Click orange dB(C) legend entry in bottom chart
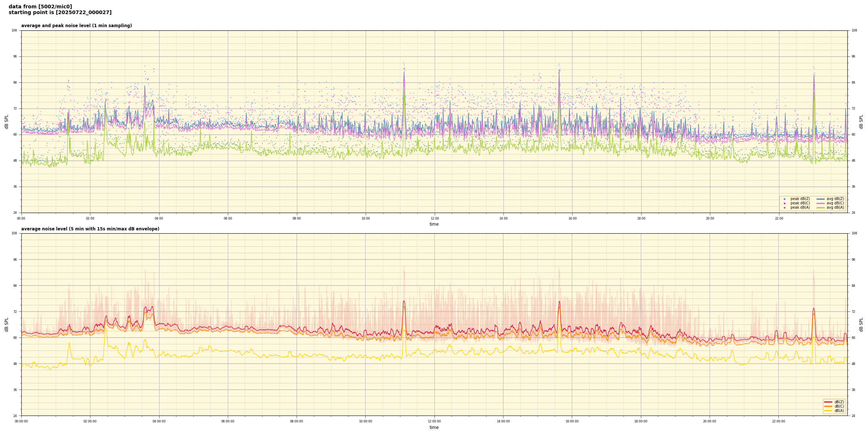 828,406
